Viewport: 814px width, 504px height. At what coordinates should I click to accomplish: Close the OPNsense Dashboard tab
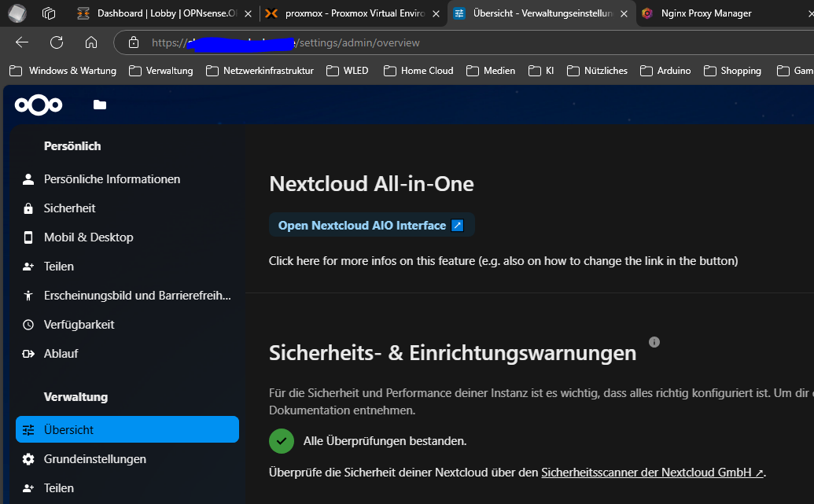tap(249, 13)
